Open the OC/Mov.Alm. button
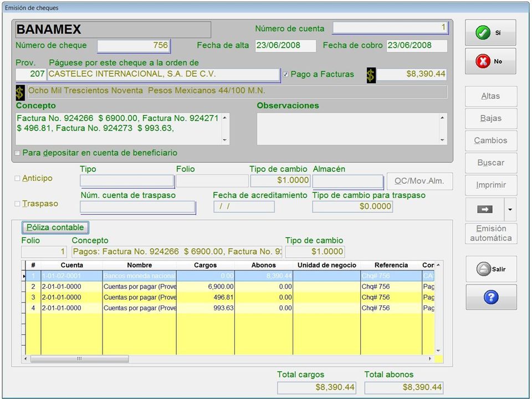 coord(420,181)
